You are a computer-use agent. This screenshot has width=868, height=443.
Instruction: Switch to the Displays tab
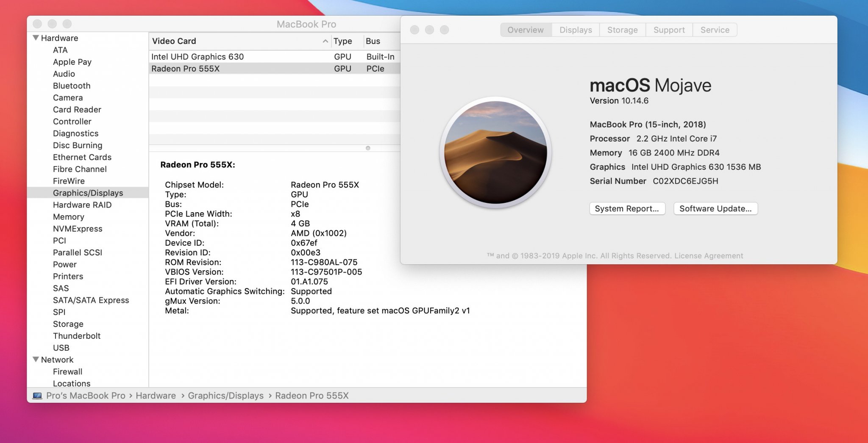tap(576, 30)
